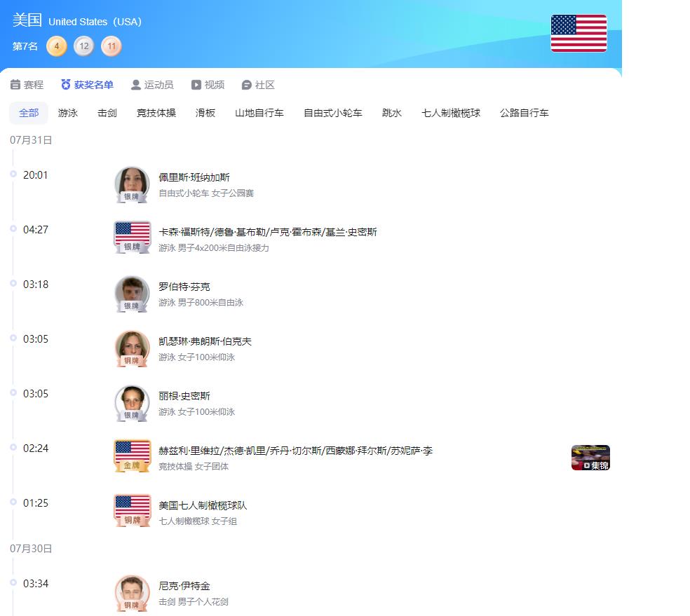Open 丽根·史密斯 athlete avatar
Image resolution: width=690 pixels, height=616 pixels.
click(x=132, y=403)
